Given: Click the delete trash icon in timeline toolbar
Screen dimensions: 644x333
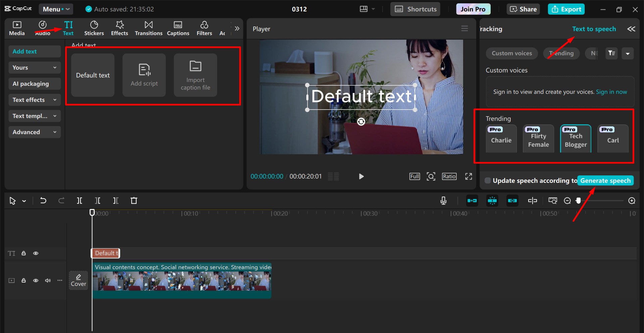Looking at the screenshot, I should pyautogui.click(x=134, y=201).
